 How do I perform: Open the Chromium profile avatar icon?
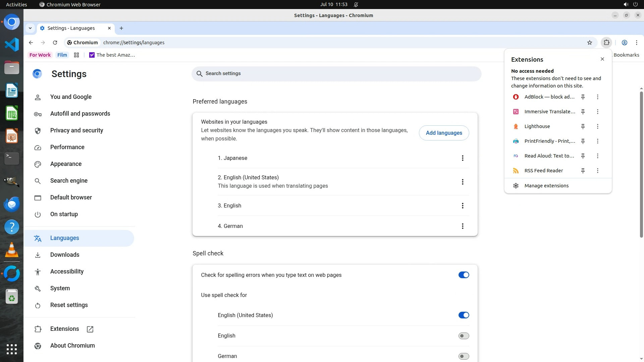pos(625,43)
